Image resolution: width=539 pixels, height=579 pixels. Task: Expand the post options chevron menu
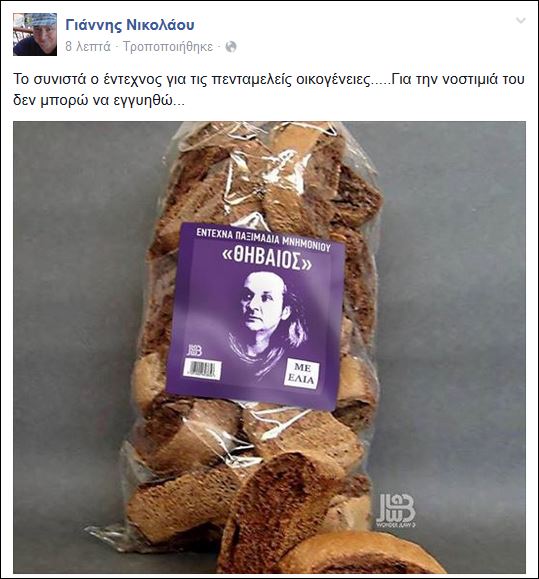coord(521,21)
